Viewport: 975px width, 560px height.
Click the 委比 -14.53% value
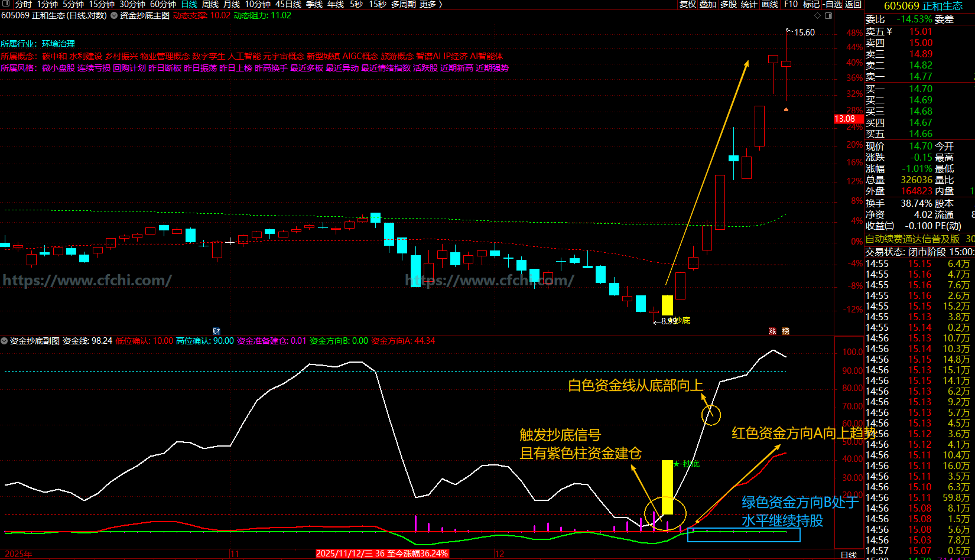[915, 19]
